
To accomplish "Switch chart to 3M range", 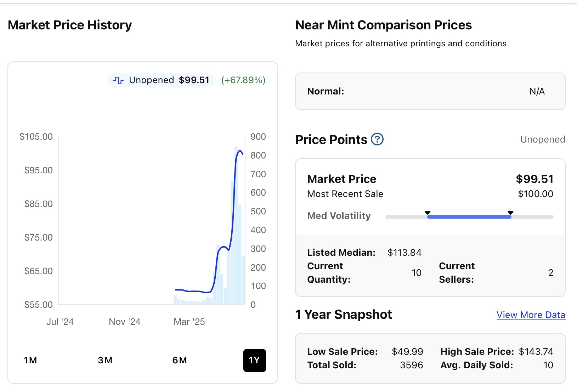I will (105, 360).
